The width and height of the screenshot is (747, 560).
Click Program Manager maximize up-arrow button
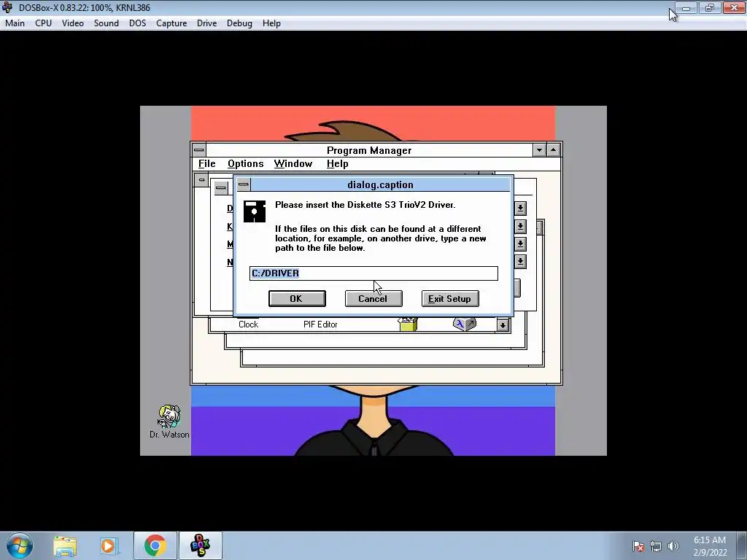pyautogui.click(x=553, y=150)
